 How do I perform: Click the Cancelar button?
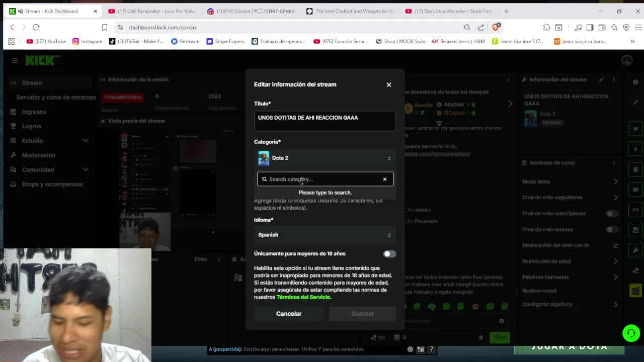tap(289, 314)
